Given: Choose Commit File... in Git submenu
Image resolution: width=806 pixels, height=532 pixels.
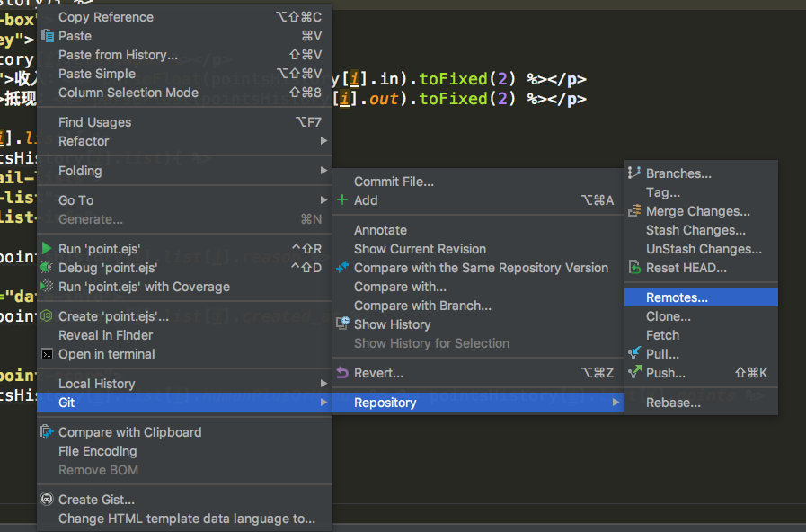Looking at the screenshot, I should pyautogui.click(x=394, y=182).
